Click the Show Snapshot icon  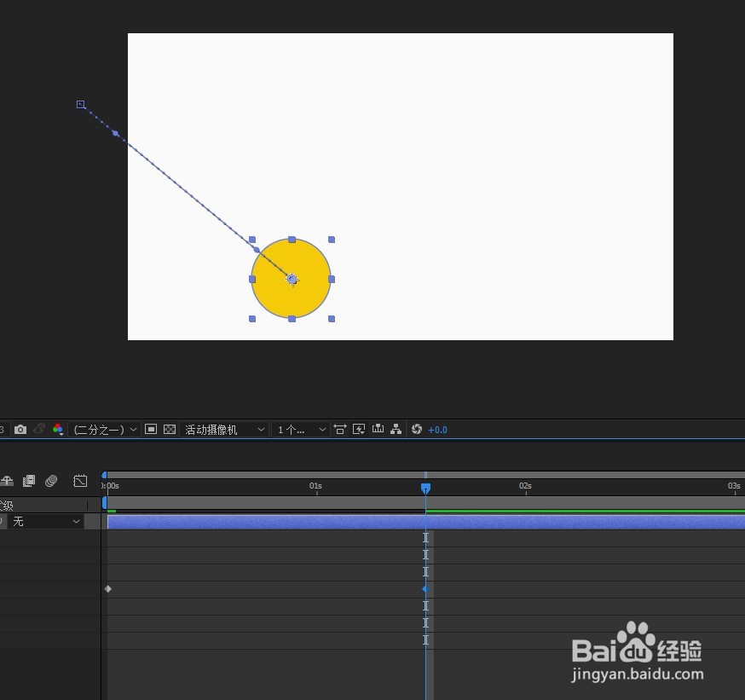[39, 429]
